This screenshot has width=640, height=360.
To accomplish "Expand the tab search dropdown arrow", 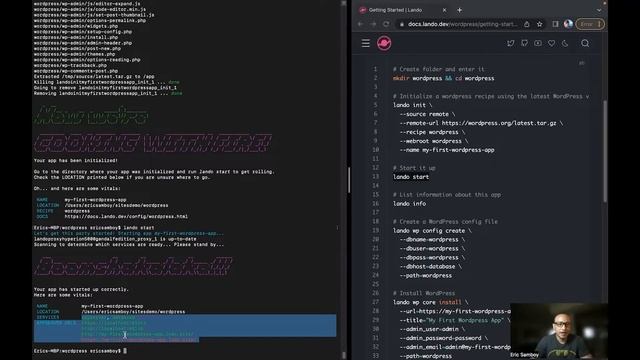I will pyautogui.click(x=599, y=10).
